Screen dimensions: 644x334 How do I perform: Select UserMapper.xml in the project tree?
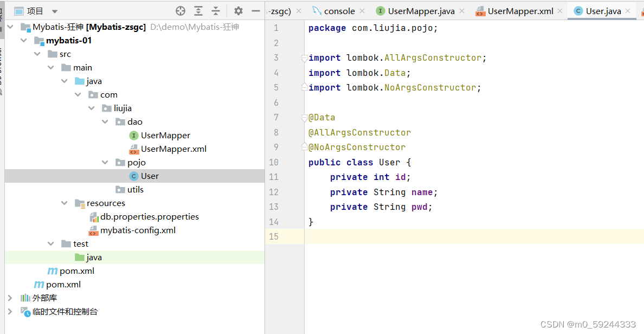pyautogui.click(x=173, y=149)
